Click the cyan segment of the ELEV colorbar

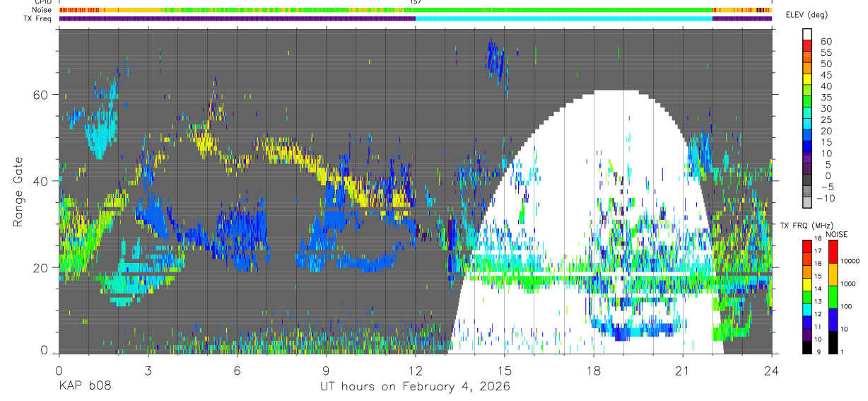(x=807, y=124)
